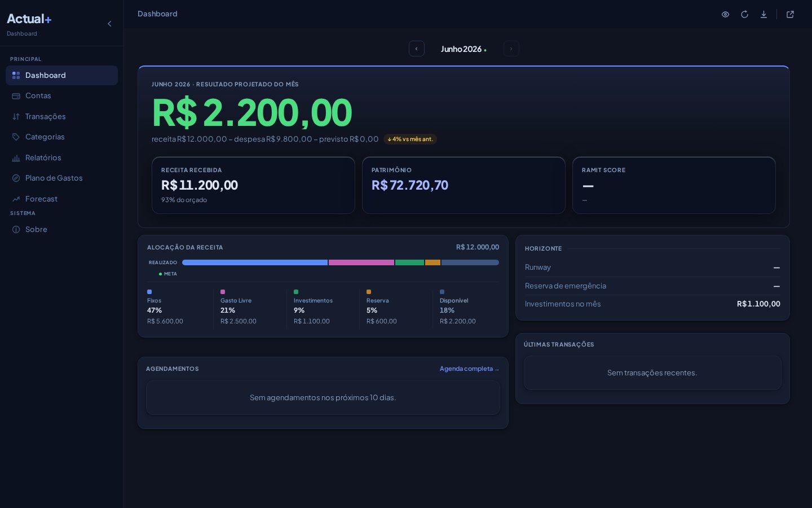Click the Contas card icon

pyautogui.click(x=16, y=96)
